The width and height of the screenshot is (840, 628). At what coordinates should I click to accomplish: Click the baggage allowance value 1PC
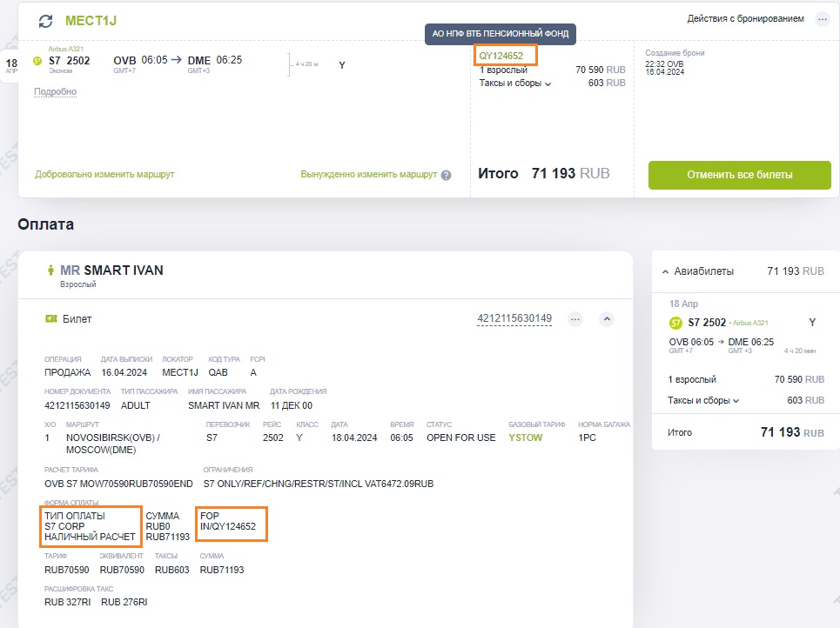[588, 438]
